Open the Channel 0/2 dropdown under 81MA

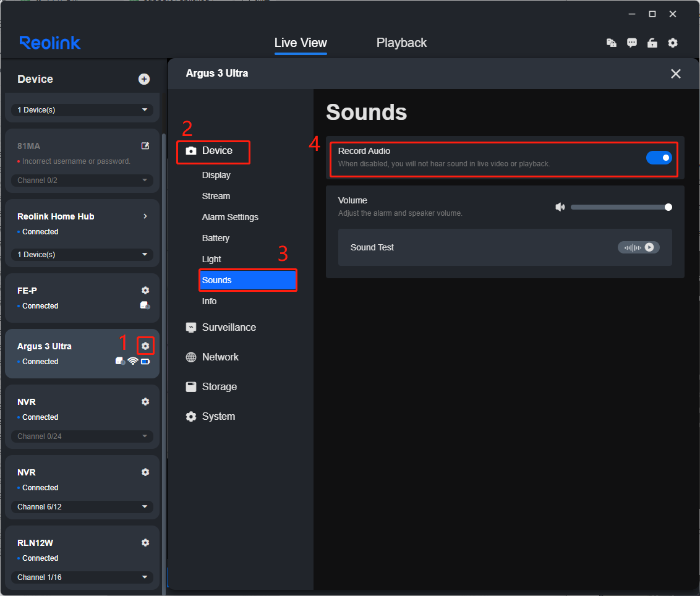(x=82, y=181)
